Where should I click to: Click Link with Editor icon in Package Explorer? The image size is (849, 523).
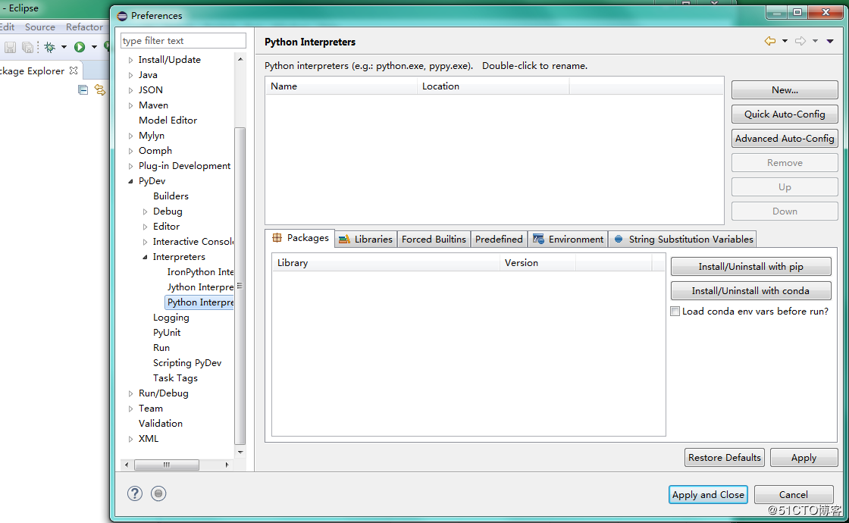tap(100, 90)
